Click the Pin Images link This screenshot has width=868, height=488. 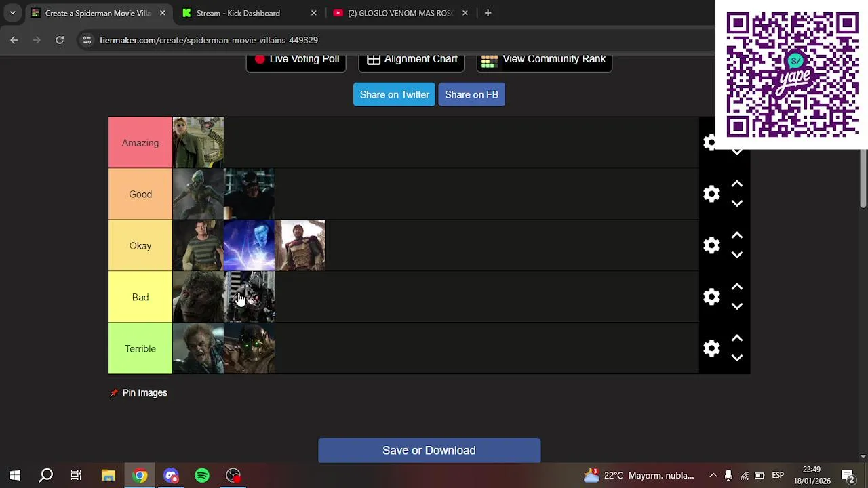(144, 393)
